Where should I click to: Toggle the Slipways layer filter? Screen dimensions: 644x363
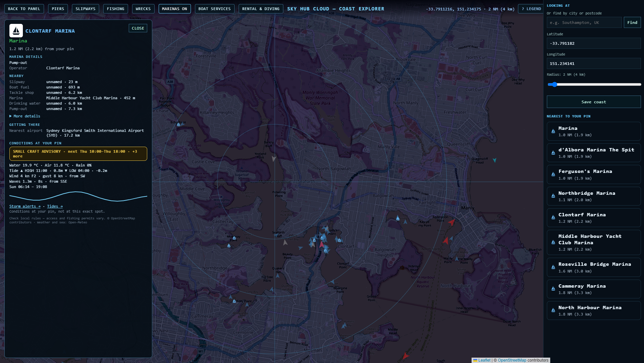click(x=85, y=9)
